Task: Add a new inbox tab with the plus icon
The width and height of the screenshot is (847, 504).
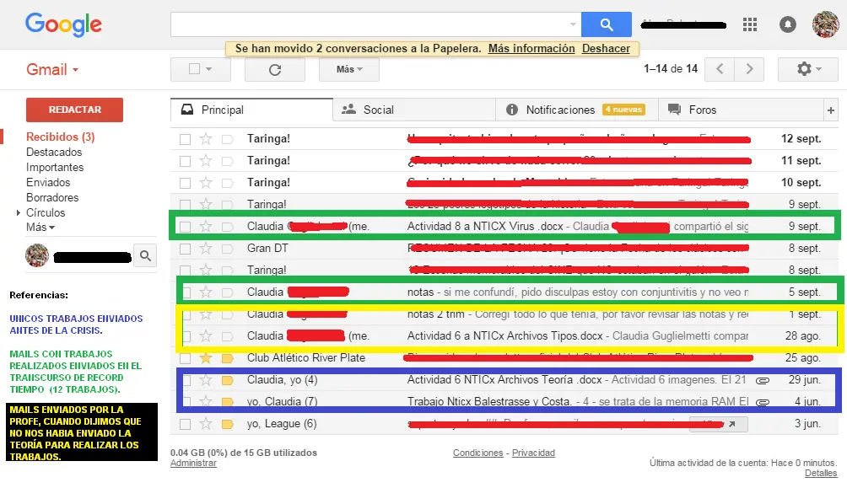Action: [x=831, y=110]
